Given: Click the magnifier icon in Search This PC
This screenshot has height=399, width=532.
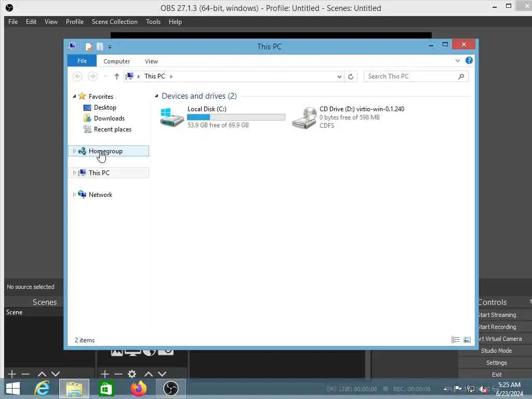Looking at the screenshot, I should [461, 76].
